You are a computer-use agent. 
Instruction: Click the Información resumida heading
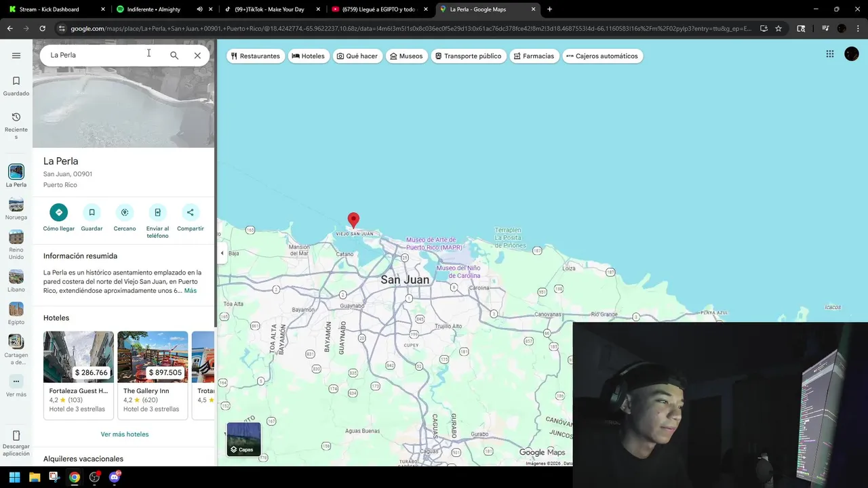pos(80,256)
